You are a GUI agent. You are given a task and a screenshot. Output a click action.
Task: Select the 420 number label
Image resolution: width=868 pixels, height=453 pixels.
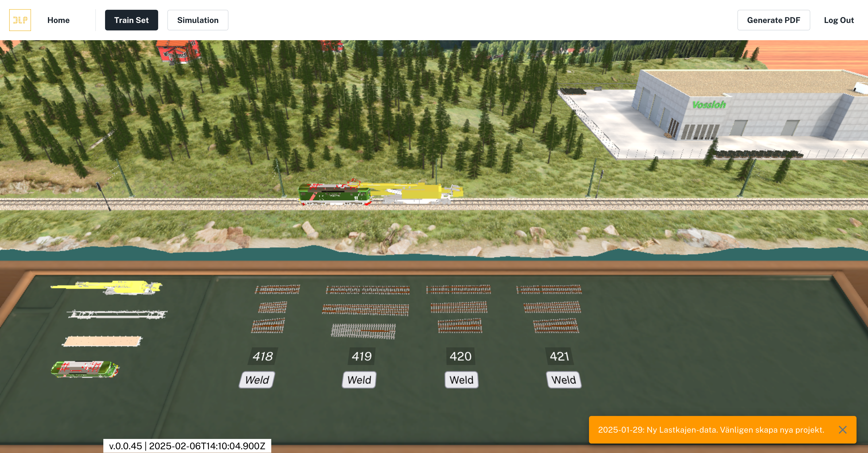pos(460,356)
